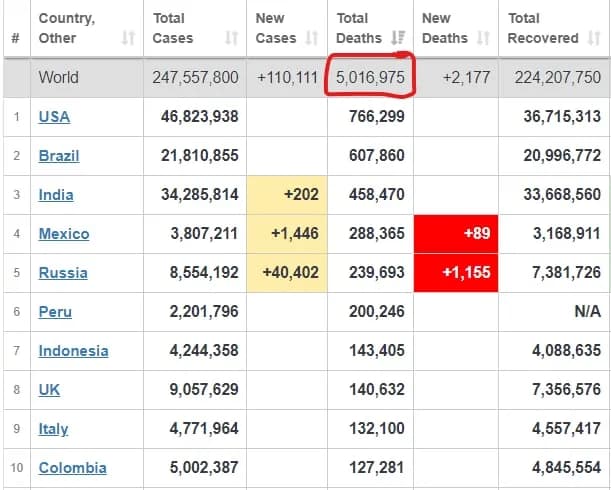Click Russia red new deaths +1,155 cell
This screenshot has height=490, width=611.
[456, 272]
